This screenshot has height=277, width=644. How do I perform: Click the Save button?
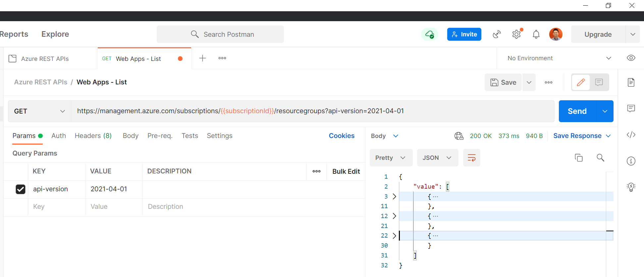pos(503,82)
